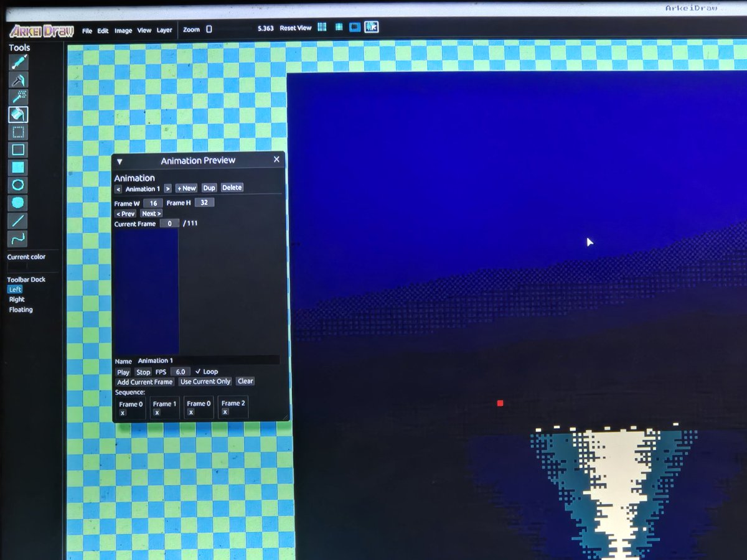Select the Line tool
The image size is (747, 560).
coord(18,220)
